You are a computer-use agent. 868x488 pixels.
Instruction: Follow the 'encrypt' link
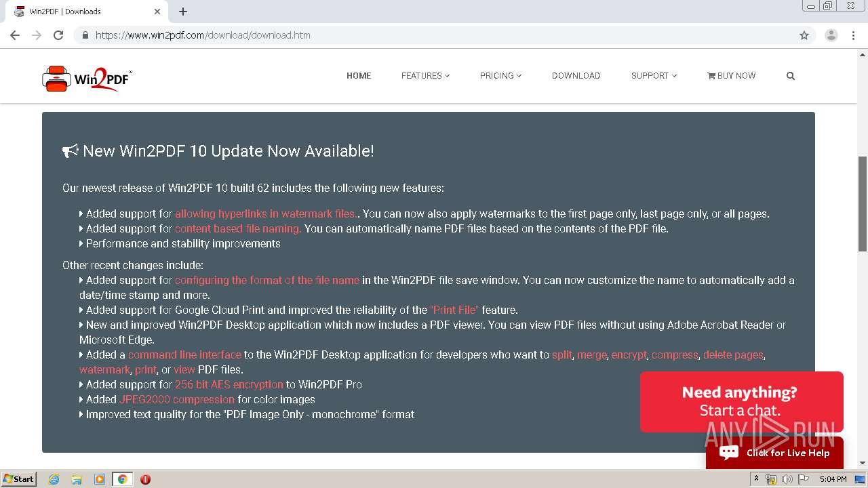coord(629,354)
